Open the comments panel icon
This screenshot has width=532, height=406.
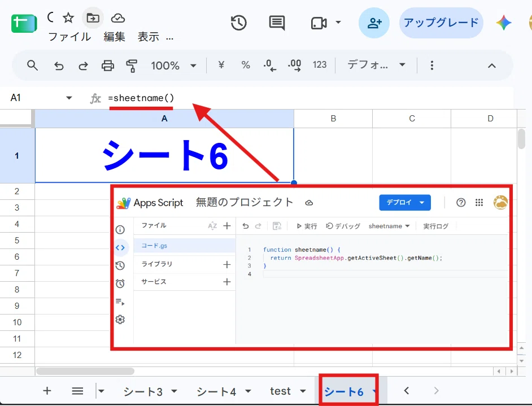[x=277, y=23]
